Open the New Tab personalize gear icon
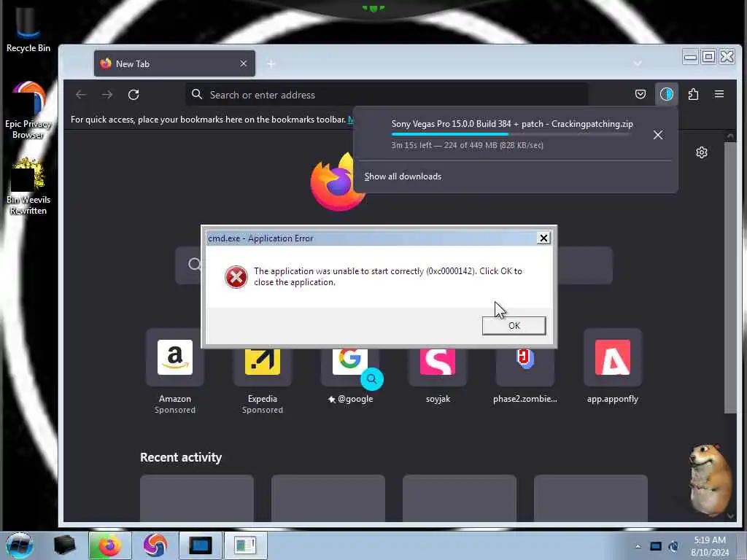The width and height of the screenshot is (747, 560). [x=701, y=152]
